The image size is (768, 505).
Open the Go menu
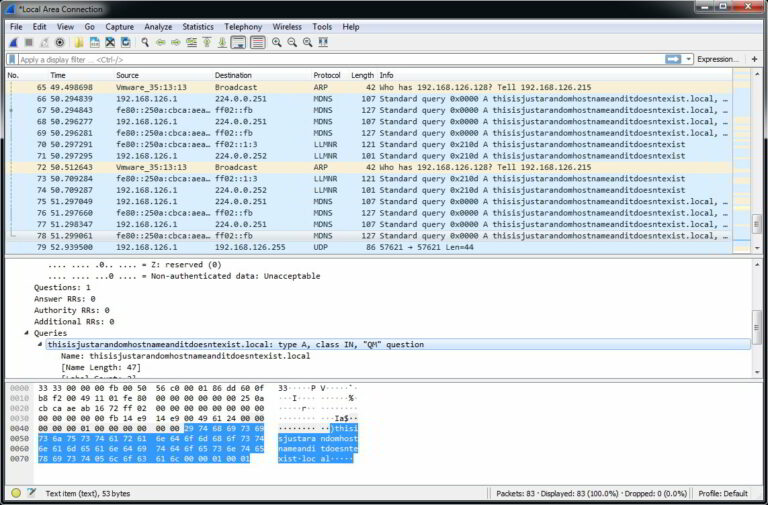pyautogui.click(x=90, y=27)
